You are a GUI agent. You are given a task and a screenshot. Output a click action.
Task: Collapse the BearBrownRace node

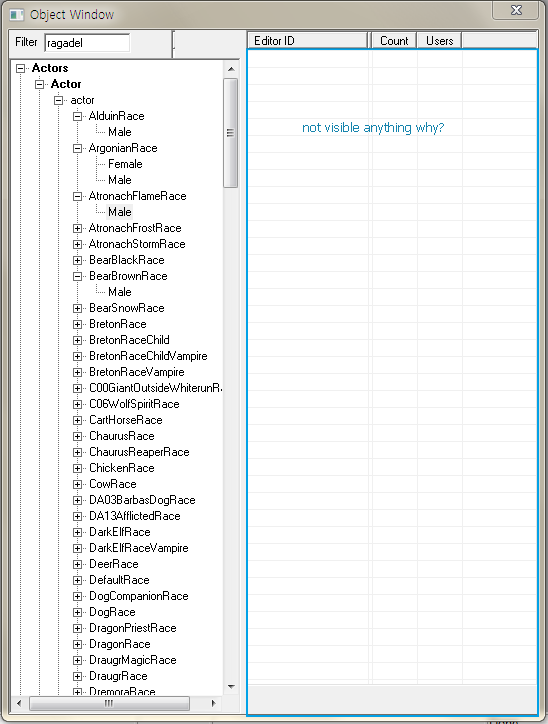click(x=78, y=276)
